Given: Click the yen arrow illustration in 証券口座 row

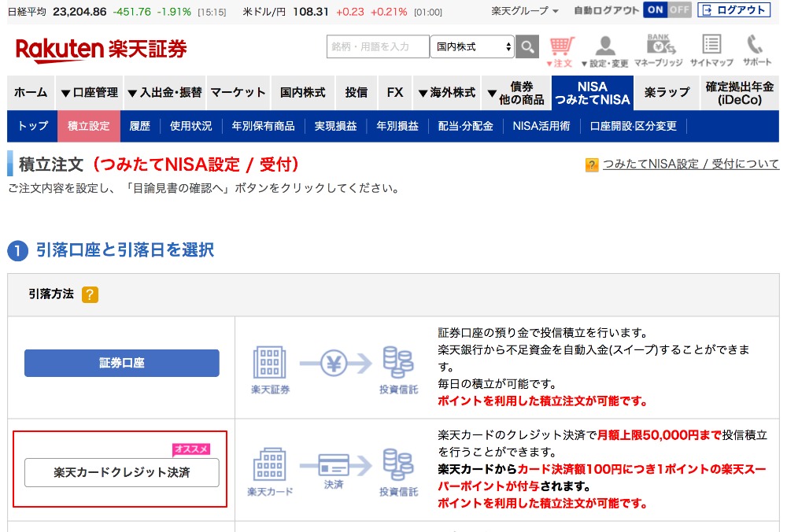Looking at the screenshot, I should point(336,363).
